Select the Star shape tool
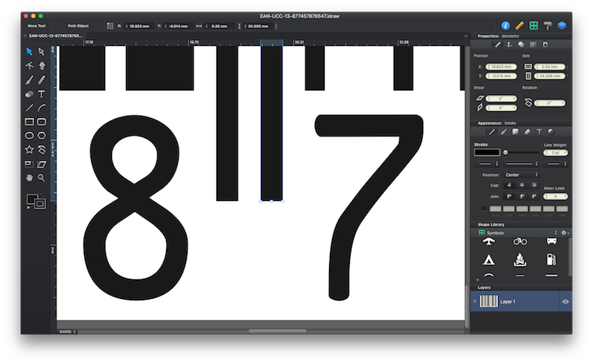This screenshot has height=364, width=593. click(29, 149)
